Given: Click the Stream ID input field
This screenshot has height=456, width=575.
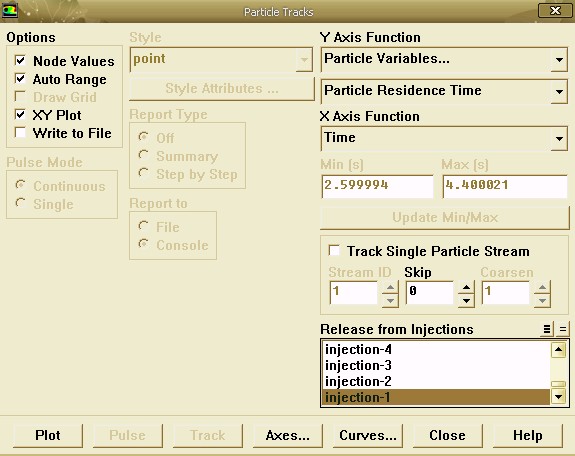Looking at the screenshot, I should 354,292.
